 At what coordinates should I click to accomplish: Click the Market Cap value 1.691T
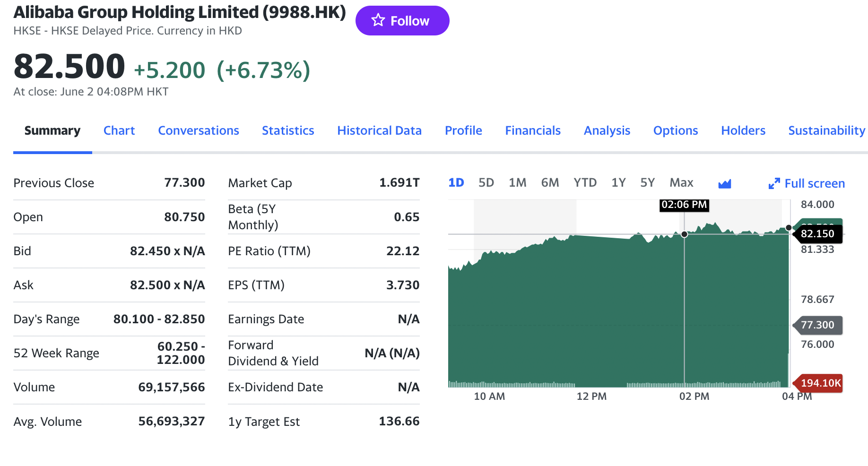point(399,182)
